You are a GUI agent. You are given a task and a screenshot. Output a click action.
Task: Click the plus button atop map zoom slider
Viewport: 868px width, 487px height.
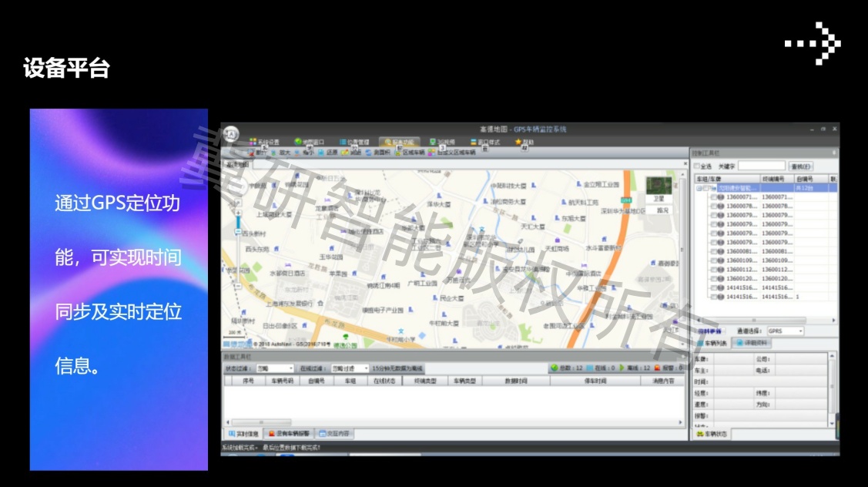(238, 213)
